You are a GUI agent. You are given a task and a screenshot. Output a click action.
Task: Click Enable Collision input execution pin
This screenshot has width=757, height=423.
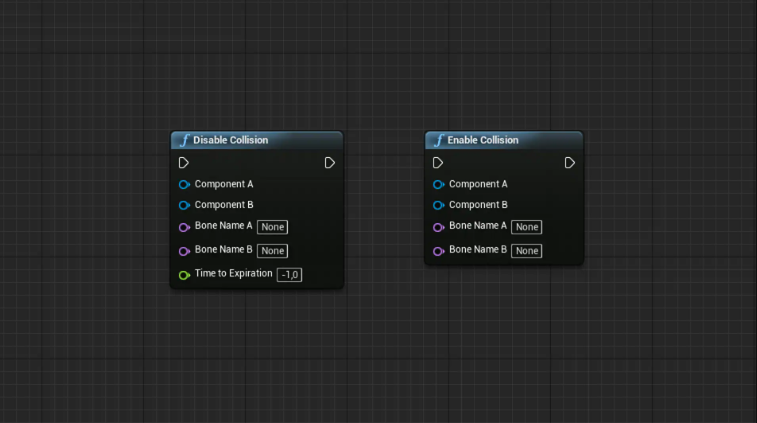(438, 163)
